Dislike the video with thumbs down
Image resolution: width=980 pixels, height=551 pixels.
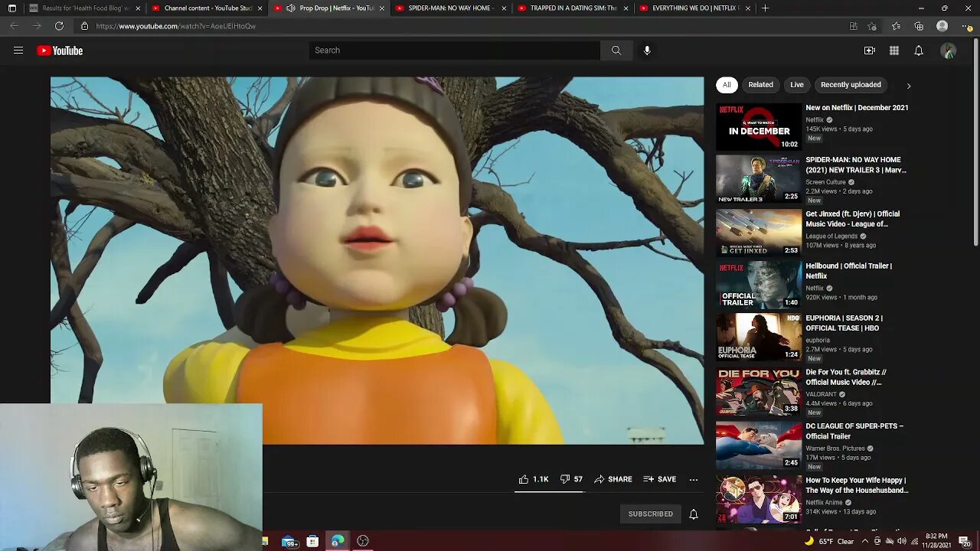click(571, 479)
